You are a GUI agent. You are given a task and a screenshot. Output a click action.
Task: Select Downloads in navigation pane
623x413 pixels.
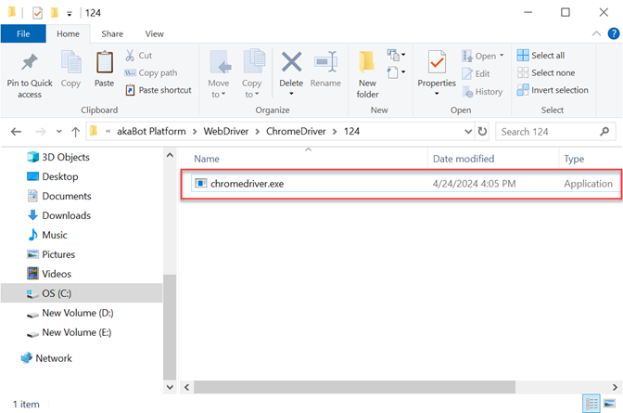pyautogui.click(x=59, y=215)
